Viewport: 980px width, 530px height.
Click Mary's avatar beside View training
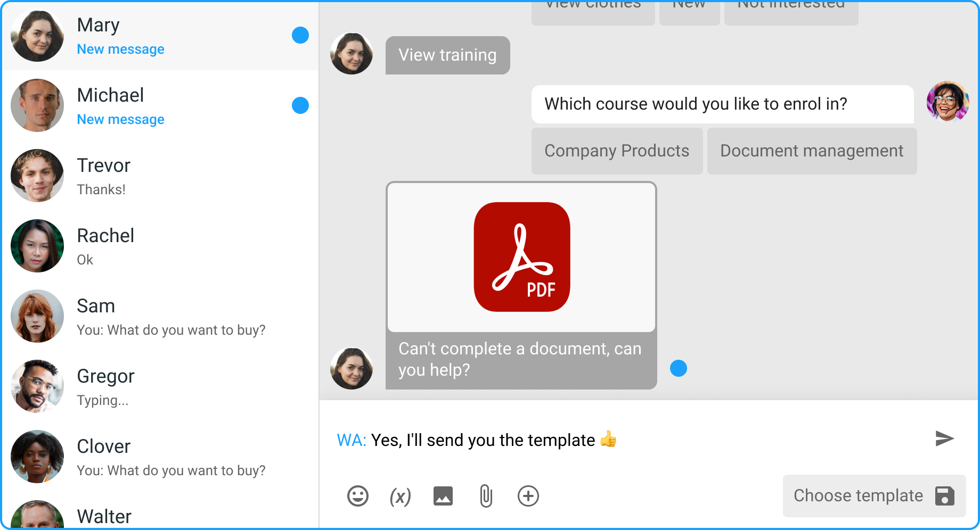click(x=352, y=54)
